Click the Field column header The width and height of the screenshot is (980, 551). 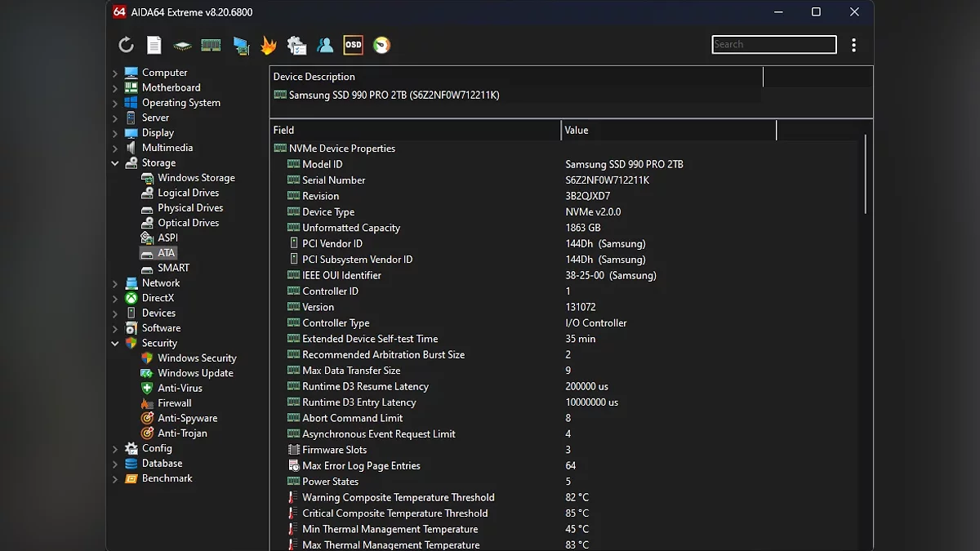[415, 130]
